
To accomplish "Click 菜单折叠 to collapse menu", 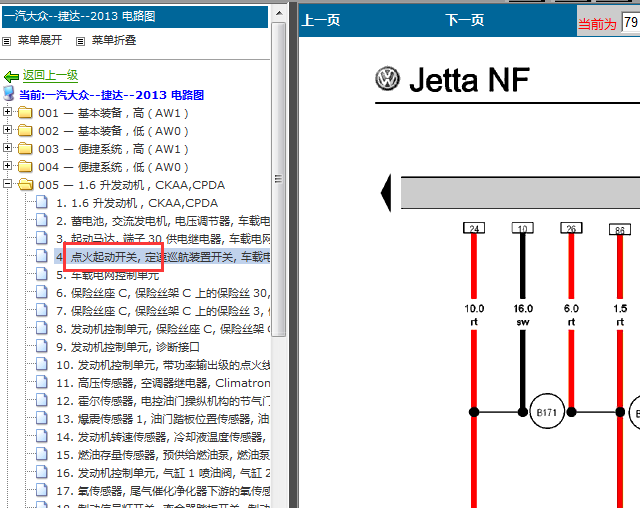I will (113, 40).
